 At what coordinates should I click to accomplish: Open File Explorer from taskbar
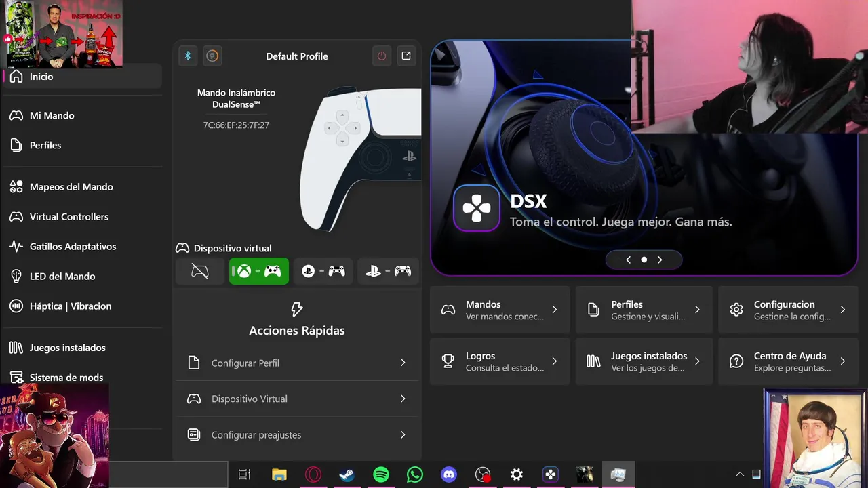(279, 474)
